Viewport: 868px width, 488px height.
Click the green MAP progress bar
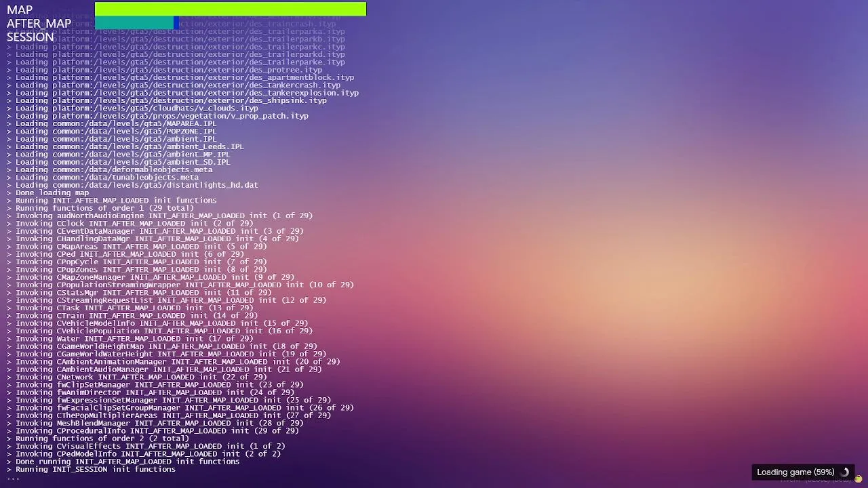pyautogui.click(x=231, y=9)
